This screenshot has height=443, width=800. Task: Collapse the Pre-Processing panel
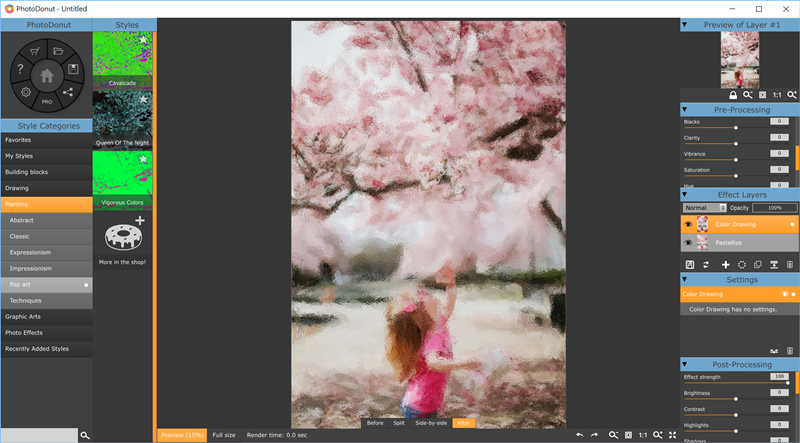click(685, 108)
